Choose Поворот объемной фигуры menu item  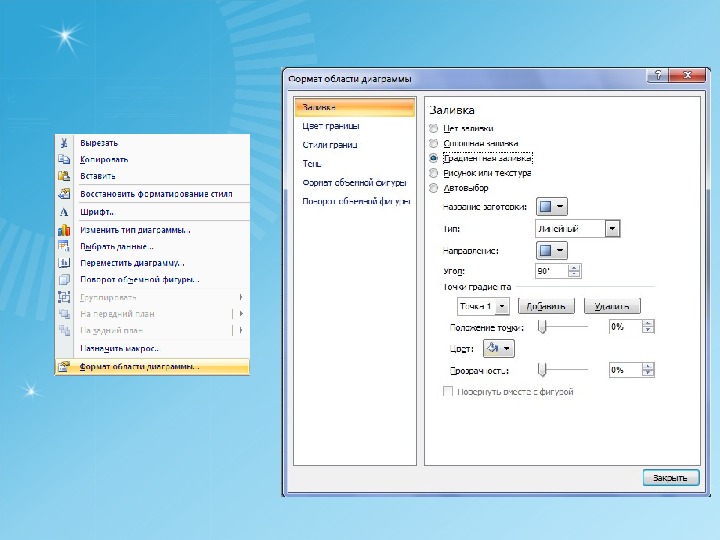click(x=152, y=279)
